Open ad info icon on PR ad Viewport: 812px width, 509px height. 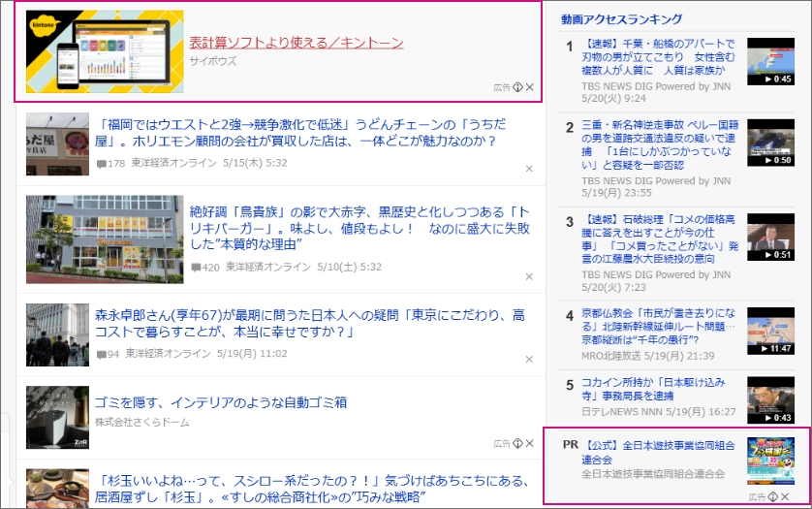(773, 496)
